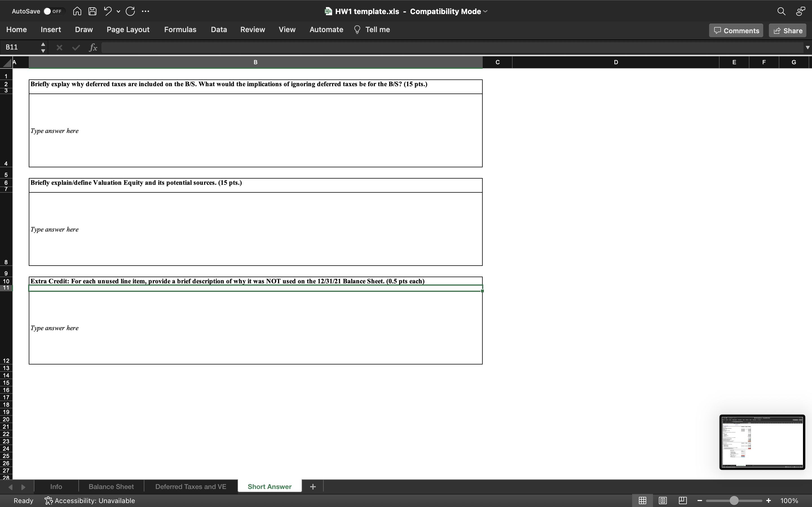
Task: Open the Comments panel
Action: tap(736, 30)
